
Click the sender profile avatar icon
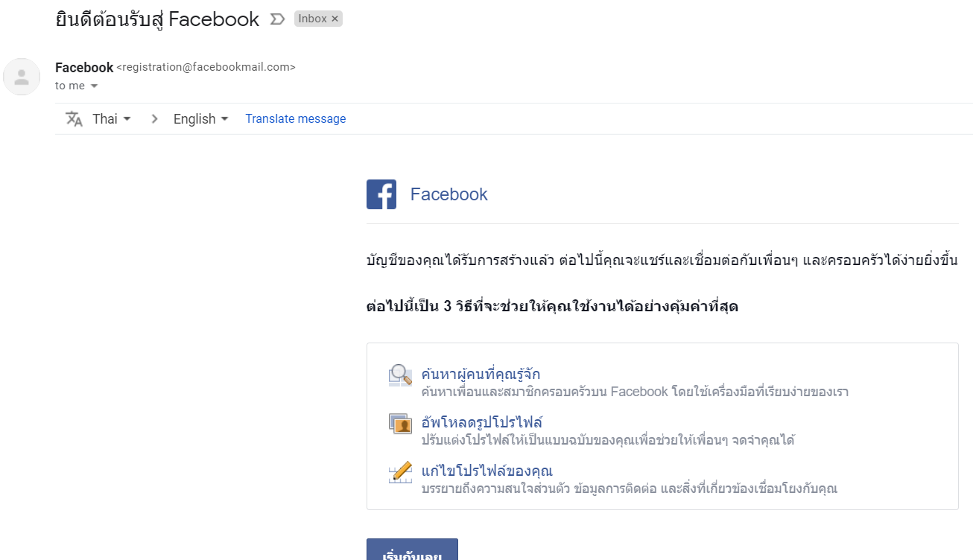click(22, 77)
